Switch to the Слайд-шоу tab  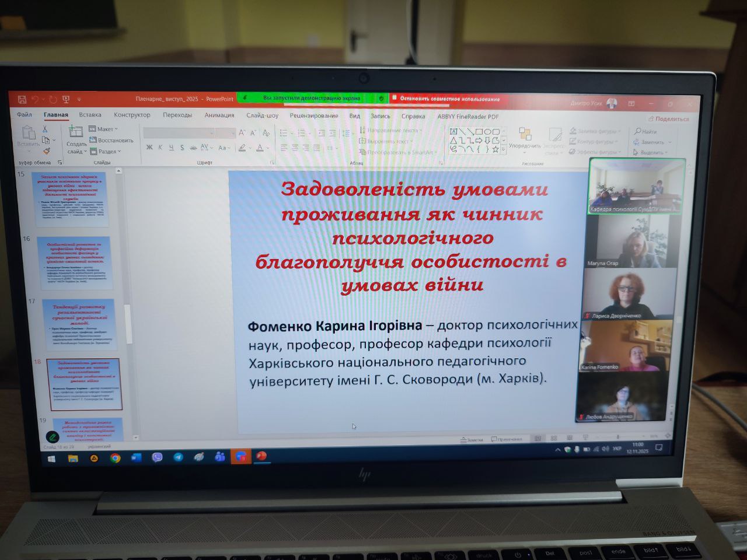coord(262,116)
